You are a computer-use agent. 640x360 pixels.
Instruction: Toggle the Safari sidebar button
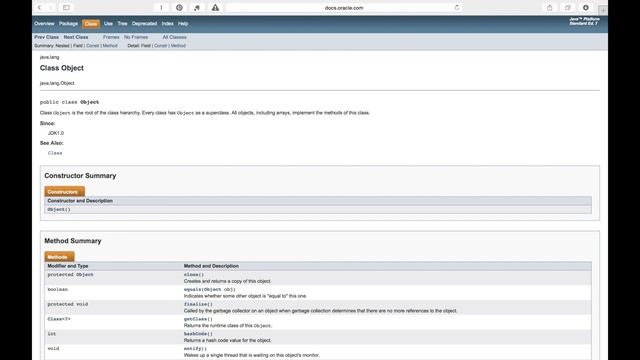[66, 7]
